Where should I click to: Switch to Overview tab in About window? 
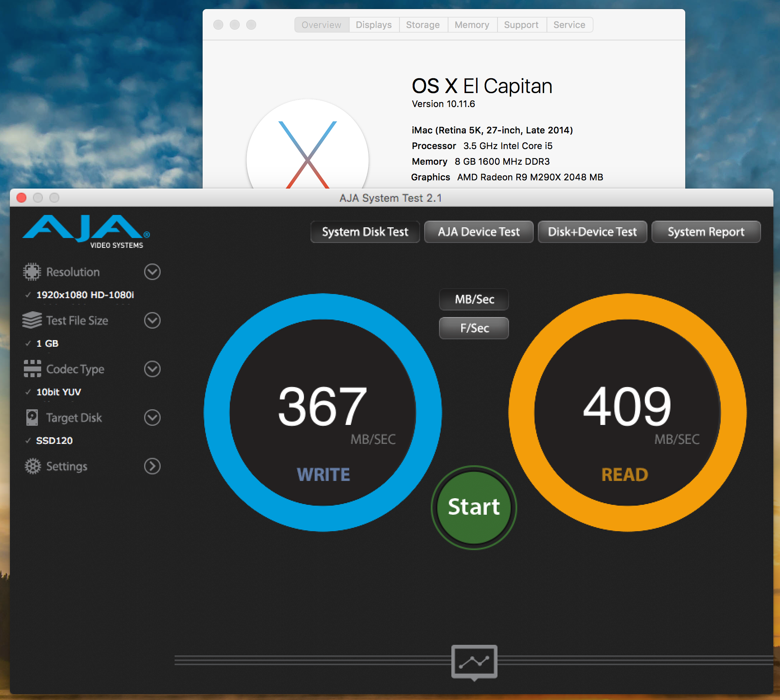322,25
